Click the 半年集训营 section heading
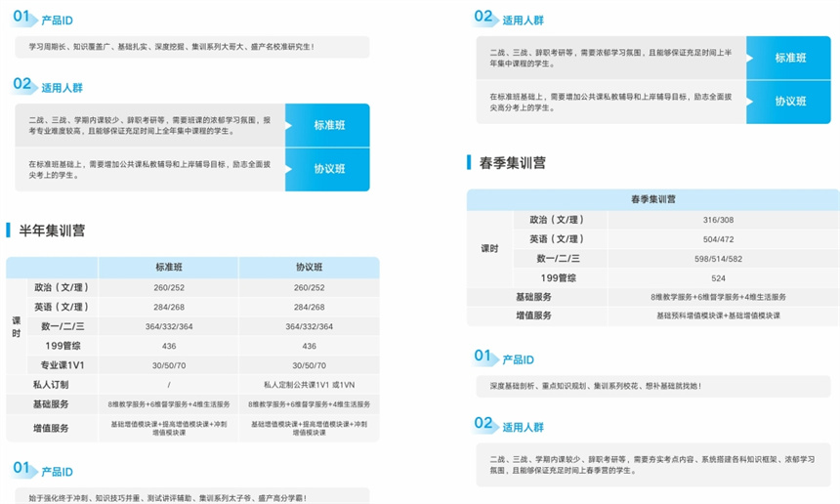The image size is (840, 504). pos(52,231)
